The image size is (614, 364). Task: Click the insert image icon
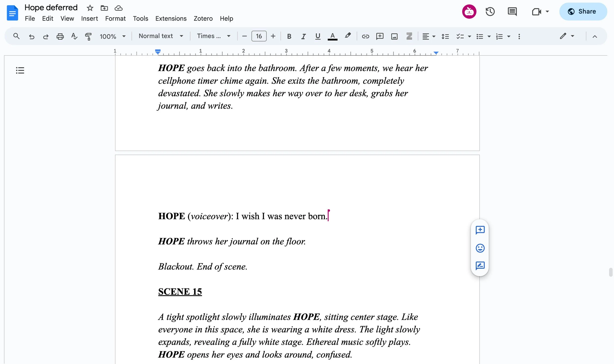click(x=394, y=36)
